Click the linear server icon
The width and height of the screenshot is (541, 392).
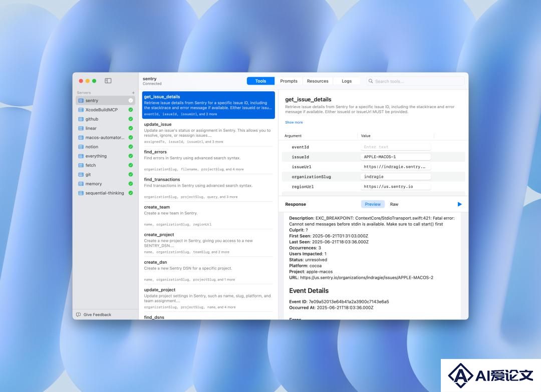coord(81,128)
